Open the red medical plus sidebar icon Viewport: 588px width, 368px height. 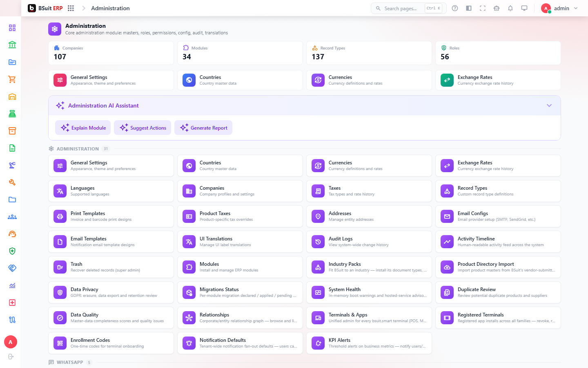coord(12,303)
